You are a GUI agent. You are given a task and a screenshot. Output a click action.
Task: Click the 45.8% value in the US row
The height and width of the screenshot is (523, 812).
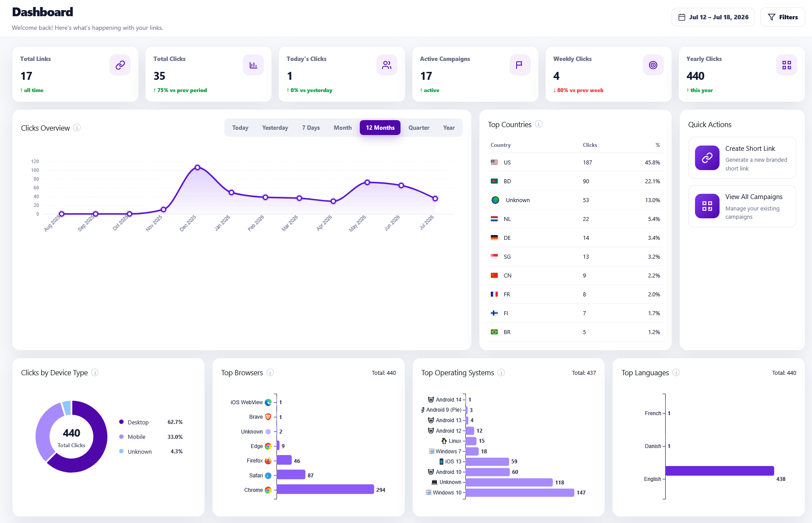[x=652, y=162]
